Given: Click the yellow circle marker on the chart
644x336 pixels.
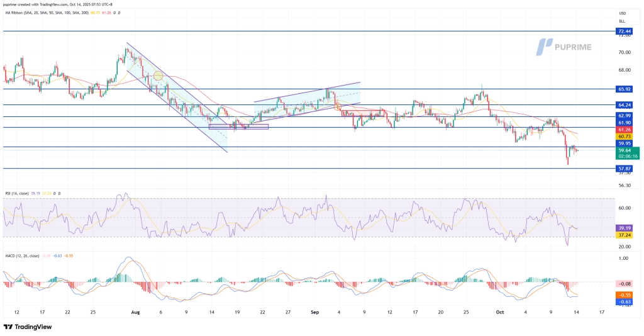Looking at the screenshot, I should tap(158, 76).
